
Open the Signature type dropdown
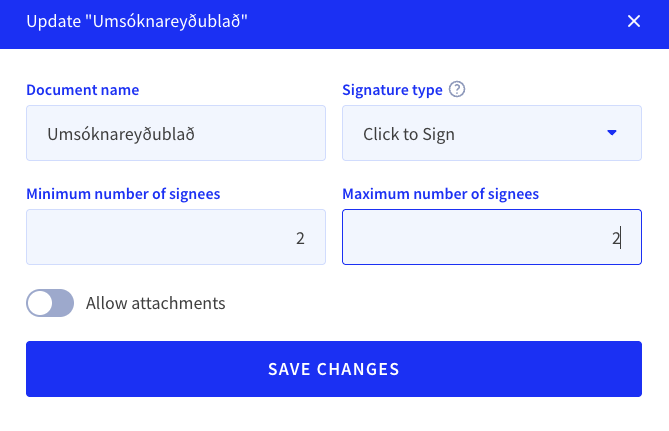click(x=492, y=133)
